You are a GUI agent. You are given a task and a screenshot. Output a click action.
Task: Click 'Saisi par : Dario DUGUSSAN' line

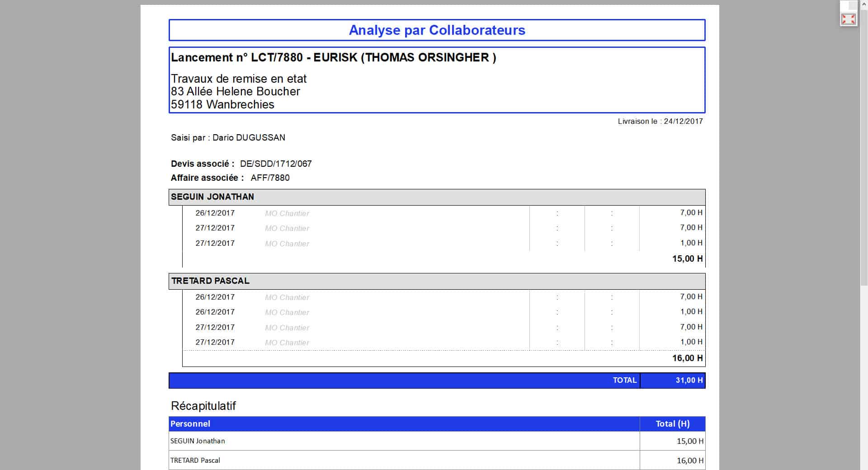(228, 138)
